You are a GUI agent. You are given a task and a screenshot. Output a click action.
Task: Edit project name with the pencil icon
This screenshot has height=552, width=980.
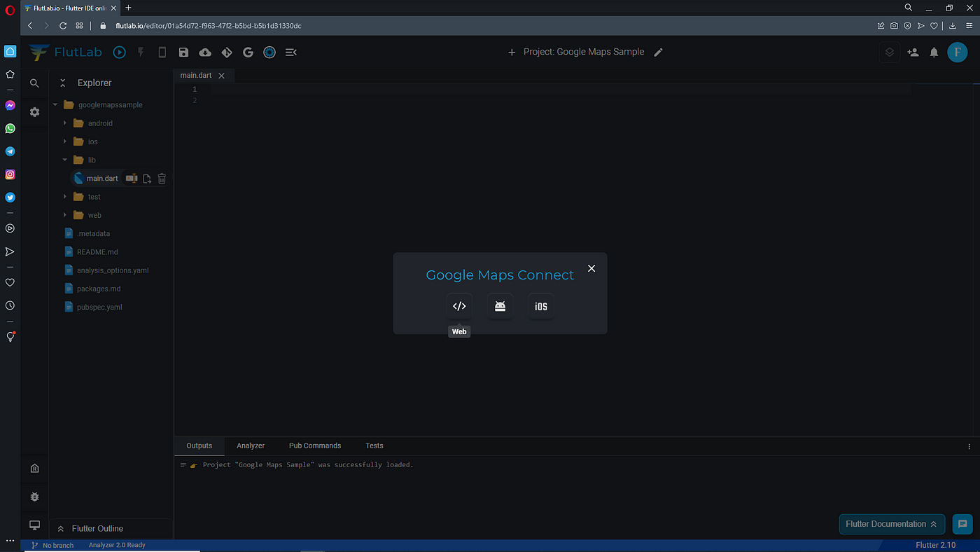coord(658,52)
